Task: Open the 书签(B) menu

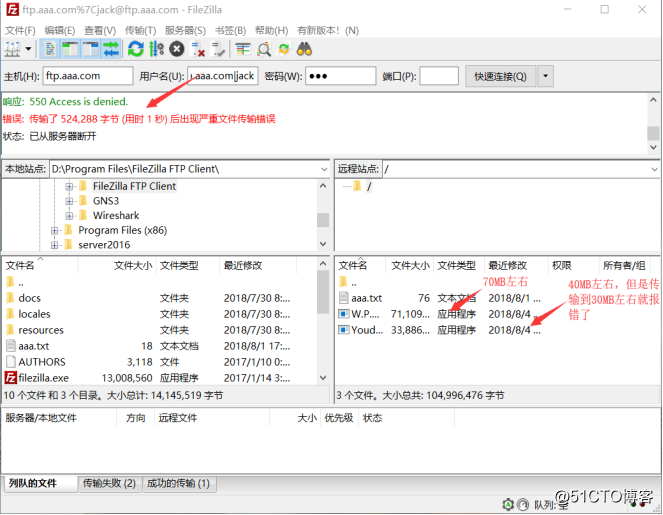Action: 230,30
